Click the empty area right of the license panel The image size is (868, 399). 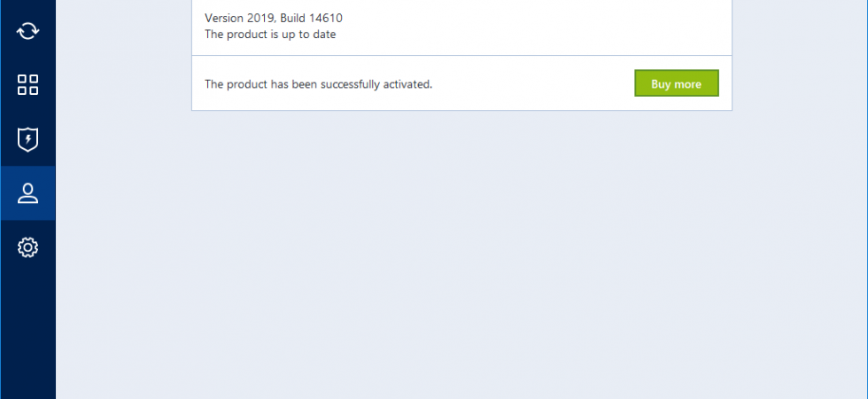click(x=799, y=55)
